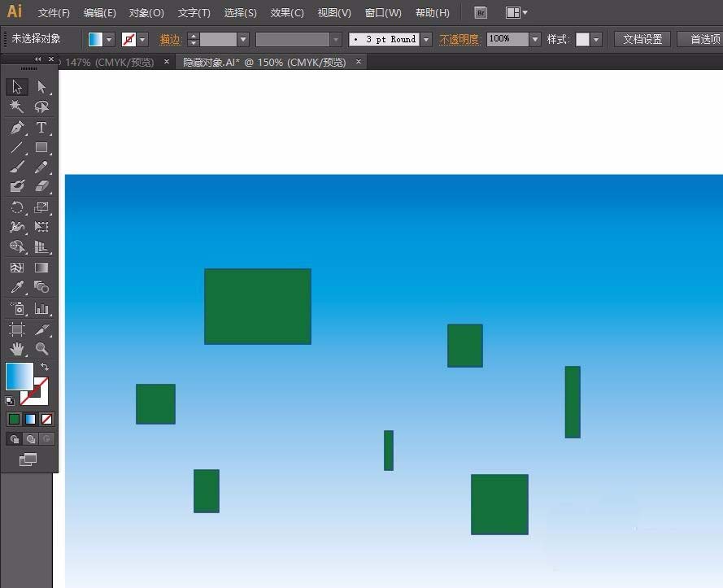723x588 pixels.
Task: Open the 效果(C) menu
Action: [x=287, y=12]
